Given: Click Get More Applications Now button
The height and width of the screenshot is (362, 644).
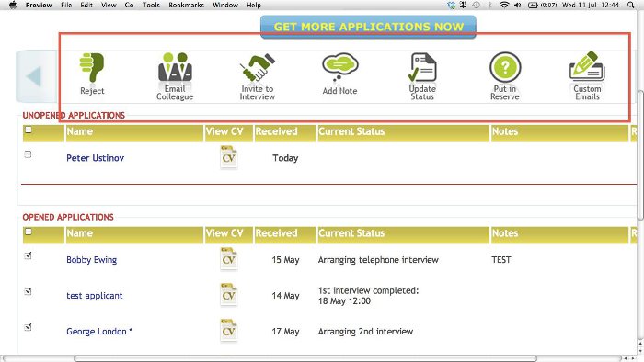Looking at the screenshot, I should (368, 27).
